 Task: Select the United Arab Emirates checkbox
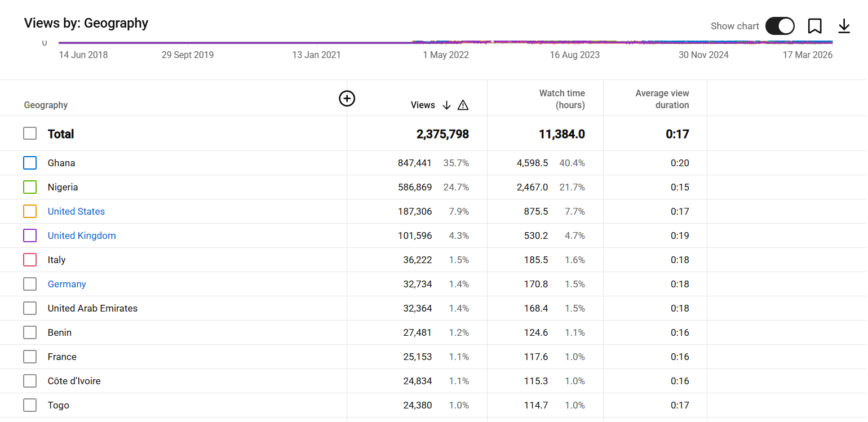click(x=30, y=308)
